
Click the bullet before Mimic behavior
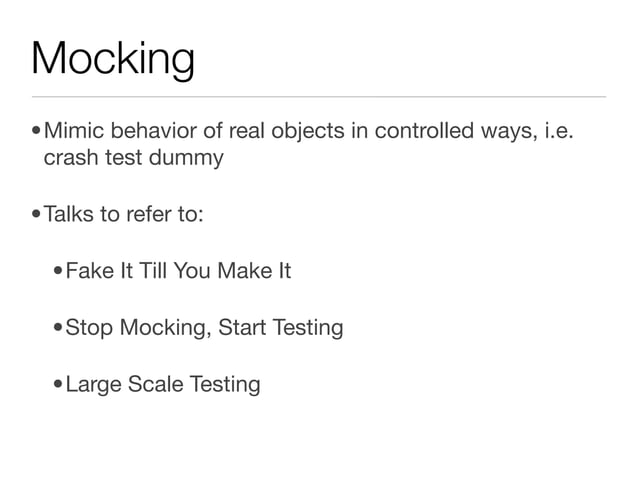pos(36,131)
